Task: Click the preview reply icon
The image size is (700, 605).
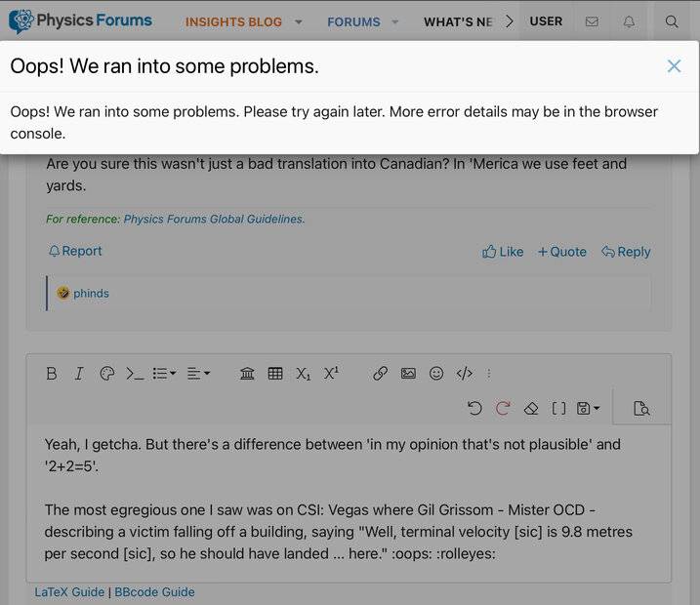Action: tap(641, 408)
